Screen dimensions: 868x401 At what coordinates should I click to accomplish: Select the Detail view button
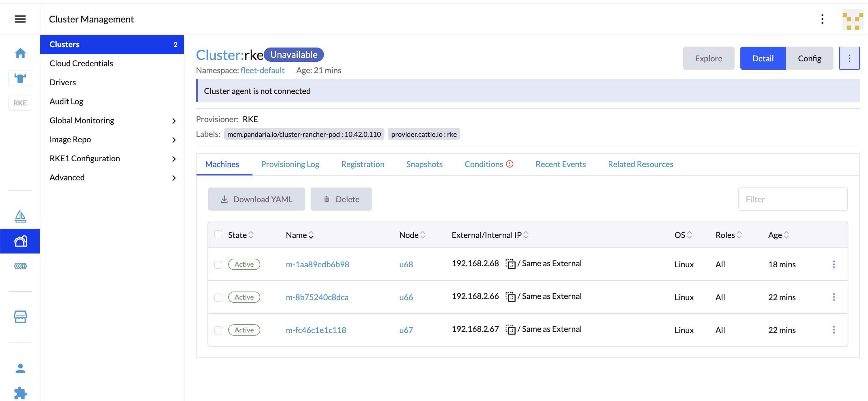coord(763,58)
